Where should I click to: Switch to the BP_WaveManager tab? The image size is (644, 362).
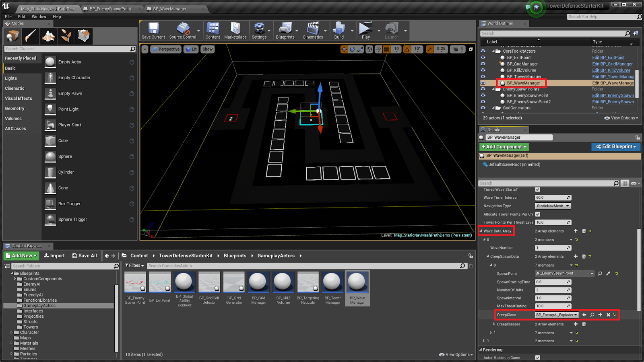(170, 9)
